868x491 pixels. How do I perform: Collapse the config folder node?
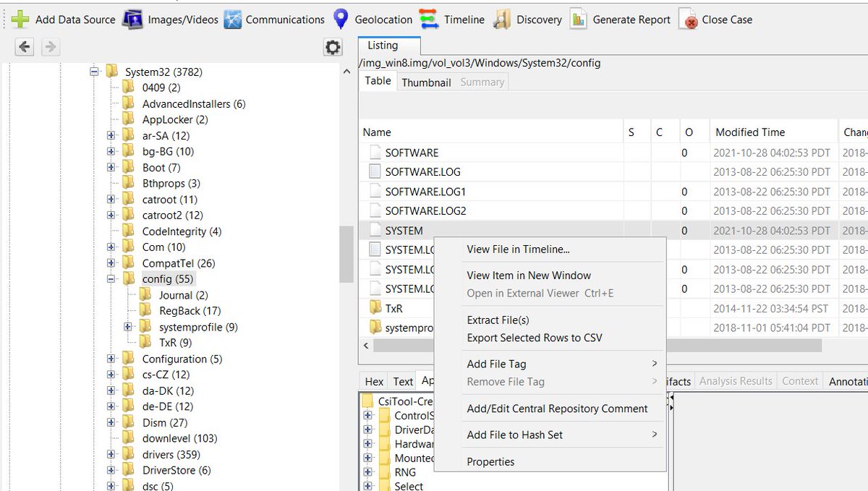click(x=111, y=278)
